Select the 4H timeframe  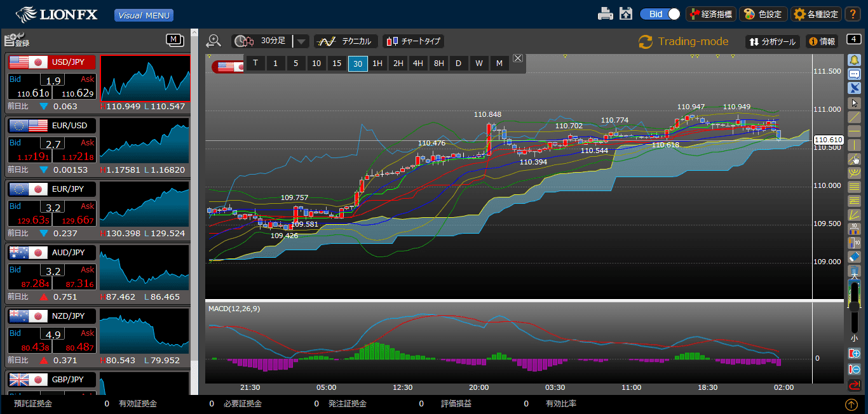pyautogui.click(x=418, y=63)
